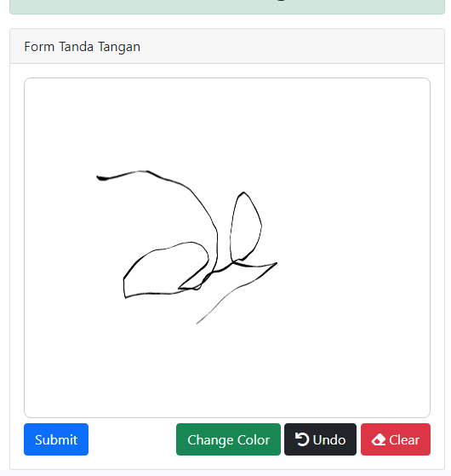Click the eraser icon on Clear button

coord(378,440)
